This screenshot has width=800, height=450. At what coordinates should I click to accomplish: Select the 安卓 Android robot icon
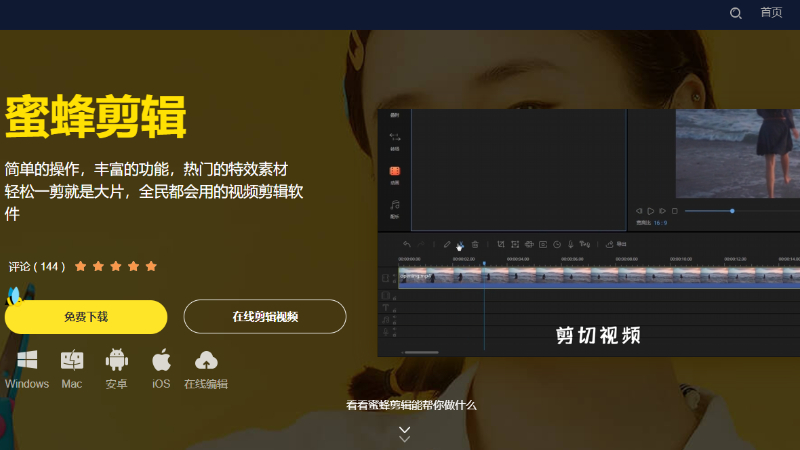(x=117, y=359)
